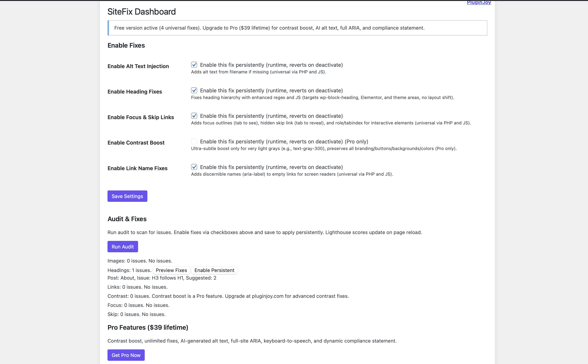Uncheck the Enable Link Name Fixes checkbox
This screenshot has width=588, height=364.
pyautogui.click(x=194, y=167)
